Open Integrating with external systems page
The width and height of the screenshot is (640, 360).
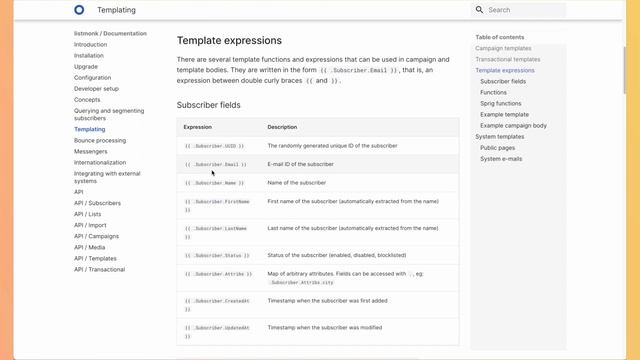point(107,177)
